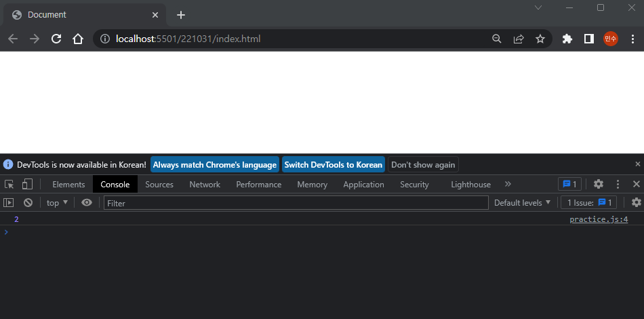This screenshot has height=319, width=644.
Task: View site information for localhost
Action: (106, 39)
